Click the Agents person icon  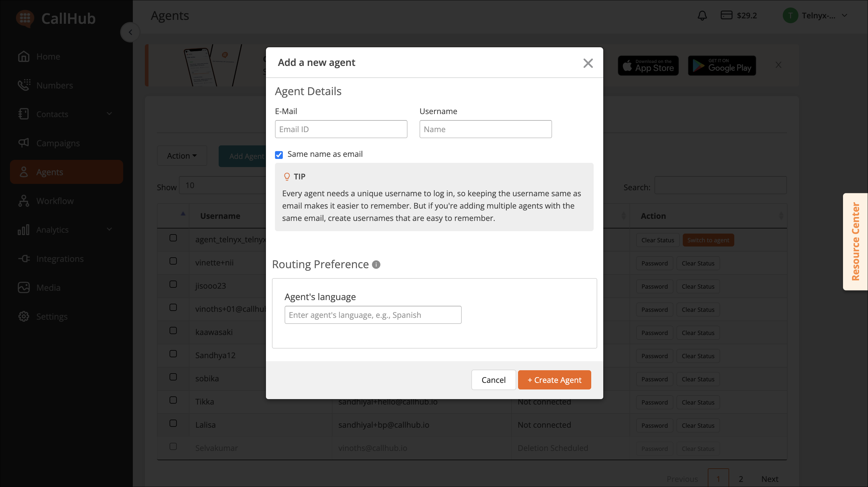pos(23,172)
